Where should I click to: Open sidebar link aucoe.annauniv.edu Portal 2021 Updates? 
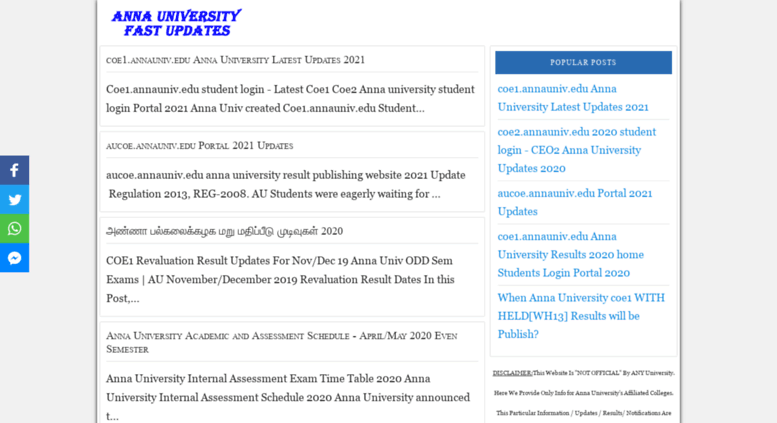click(x=574, y=202)
